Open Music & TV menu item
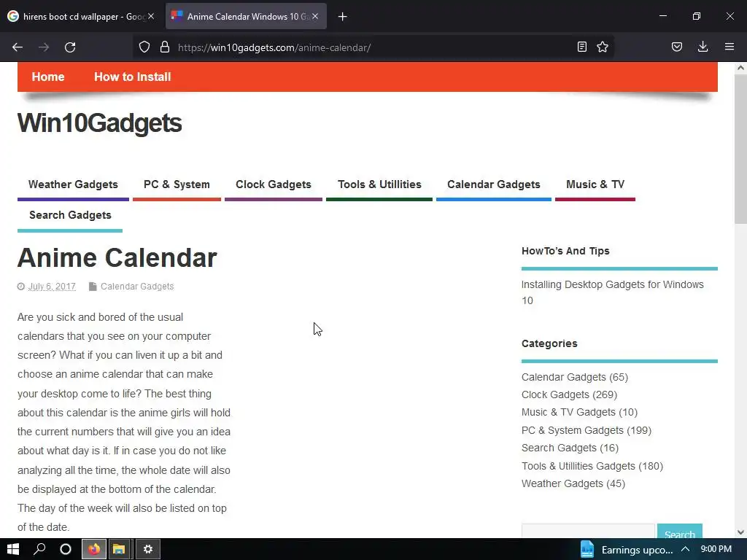This screenshot has height=560, width=747. [595, 184]
